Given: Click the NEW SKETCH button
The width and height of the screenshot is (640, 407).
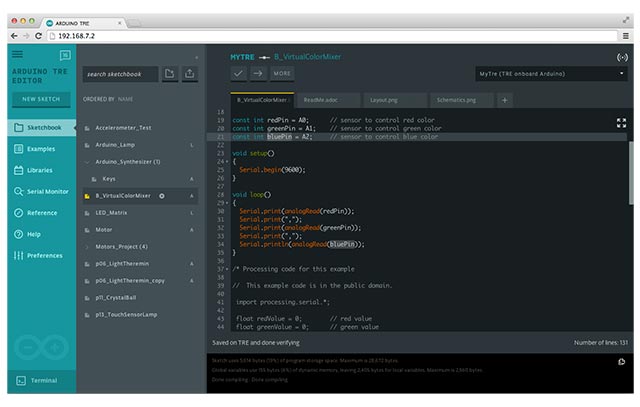Looking at the screenshot, I should [x=40, y=99].
